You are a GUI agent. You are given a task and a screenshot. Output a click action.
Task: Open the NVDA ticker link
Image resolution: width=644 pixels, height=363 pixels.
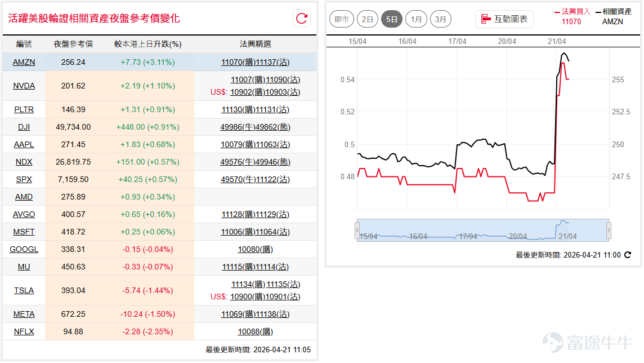tap(24, 86)
